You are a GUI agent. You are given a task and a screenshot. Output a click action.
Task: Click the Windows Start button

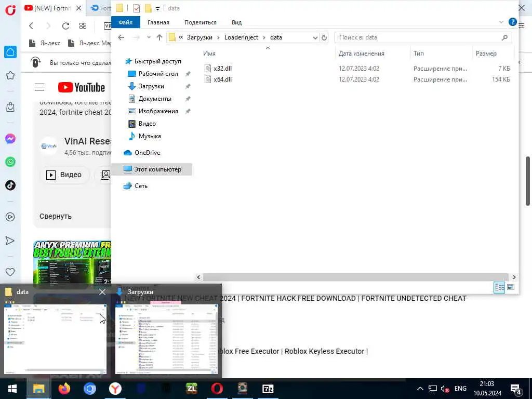click(x=12, y=389)
